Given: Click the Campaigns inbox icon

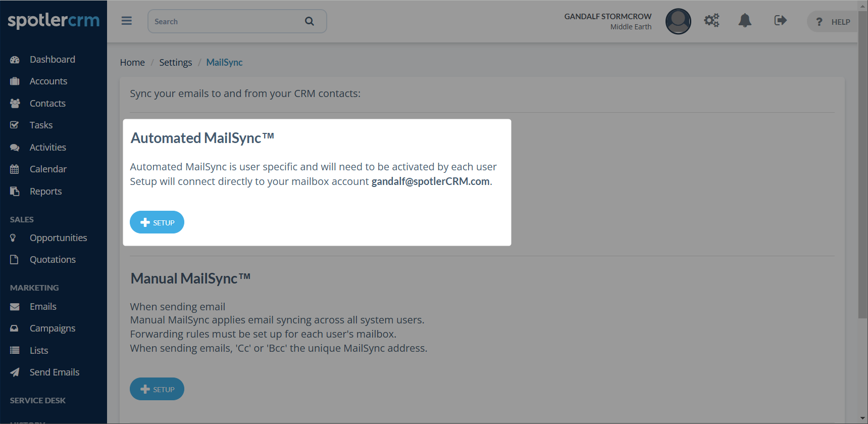Looking at the screenshot, I should [14, 328].
